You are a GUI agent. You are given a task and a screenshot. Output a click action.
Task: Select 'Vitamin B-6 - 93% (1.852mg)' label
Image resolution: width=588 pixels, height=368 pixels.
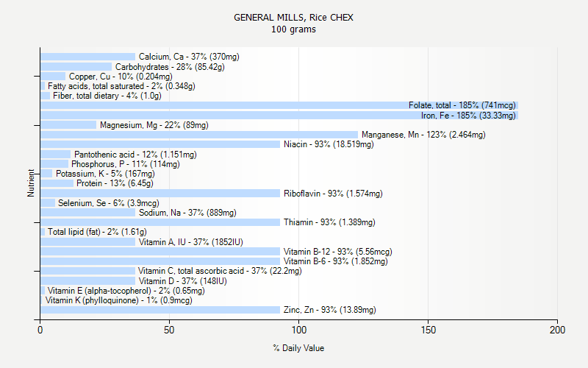336,261
